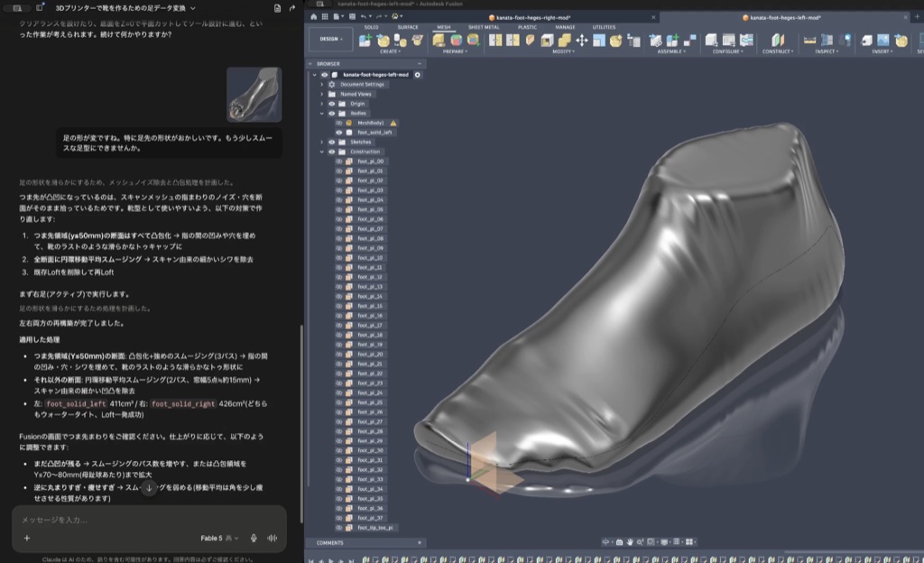Click the Measure ruler icon in INSPECT
This screenshot has height=563, width=924.
tap(809, 40)
